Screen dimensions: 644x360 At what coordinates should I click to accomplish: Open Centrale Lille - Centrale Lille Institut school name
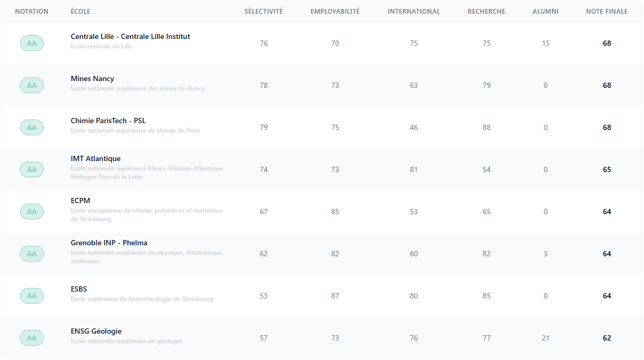[131, 36]
